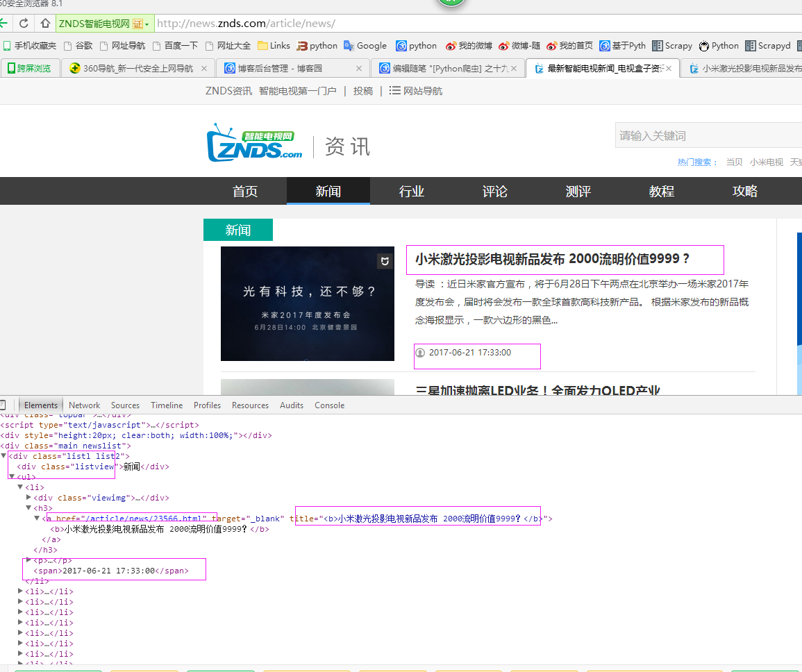Image resolution: width=802 pixels, height=672 pixels.
Task: Open the 攻略 nav item
Action: 745,192
